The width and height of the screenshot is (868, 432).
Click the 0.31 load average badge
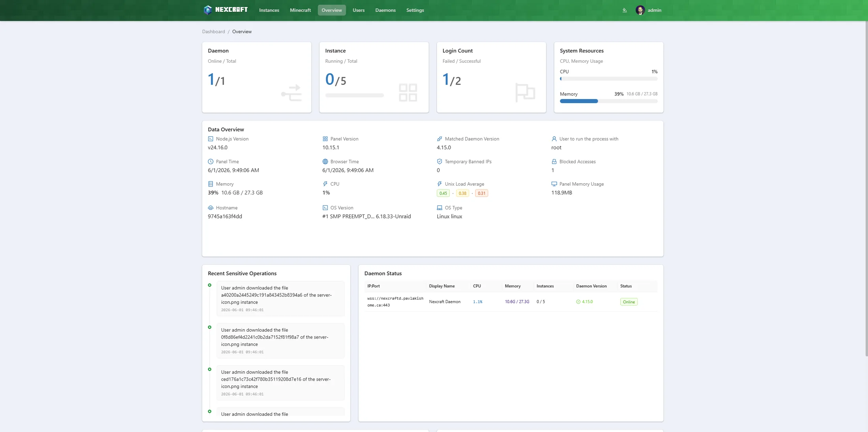pos(482,193)
